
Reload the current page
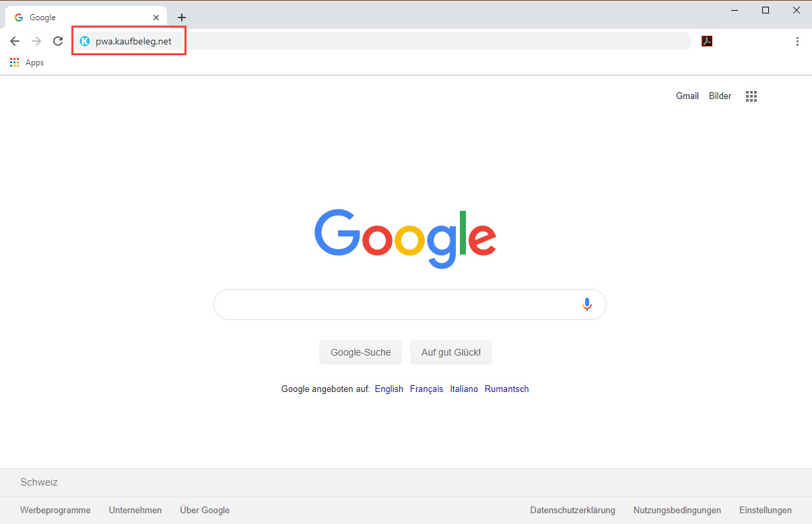tap(58, 41)
